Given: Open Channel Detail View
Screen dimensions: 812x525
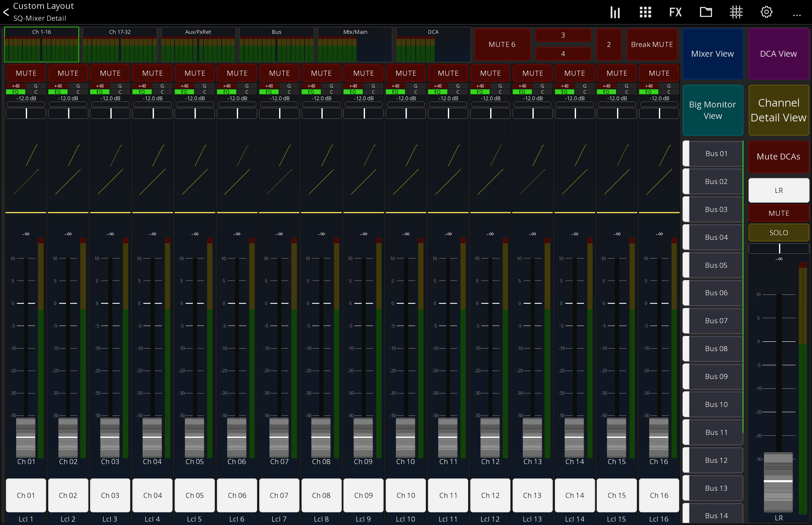Looking at the screenshot, I should [779, 110].
